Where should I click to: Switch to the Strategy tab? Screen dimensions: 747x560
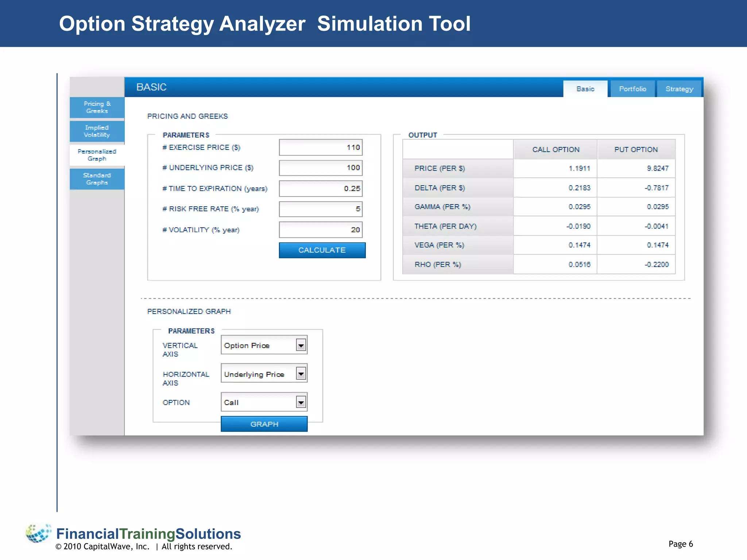(x=679, y=89)
